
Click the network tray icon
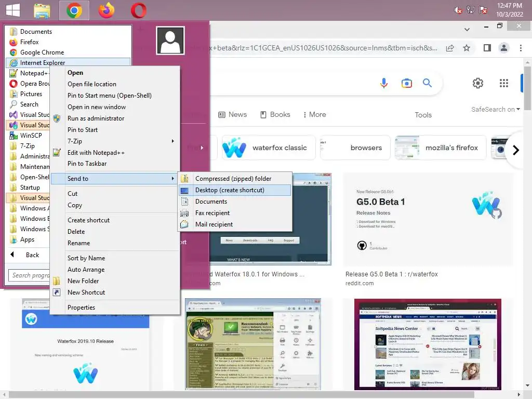pos(471,10)
